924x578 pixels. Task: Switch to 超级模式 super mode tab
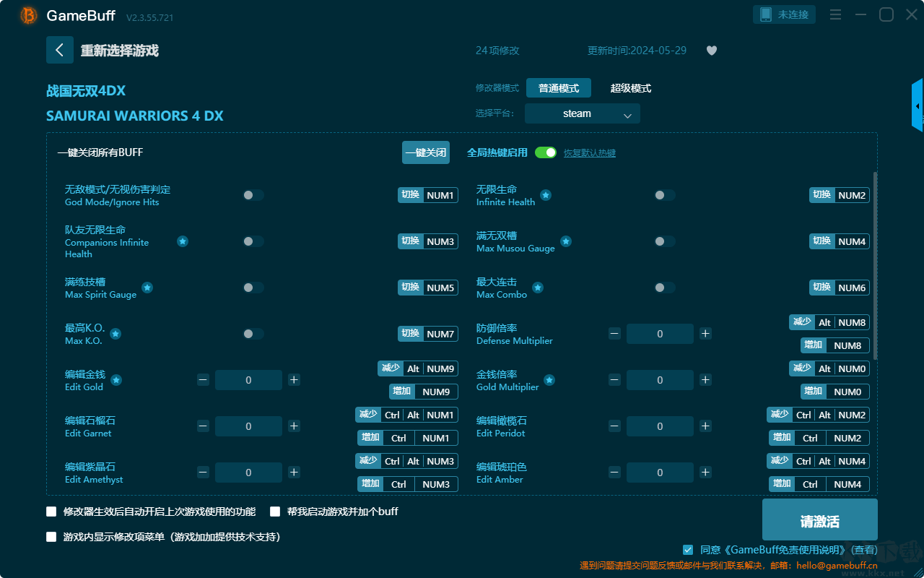(x=631, y=88)
